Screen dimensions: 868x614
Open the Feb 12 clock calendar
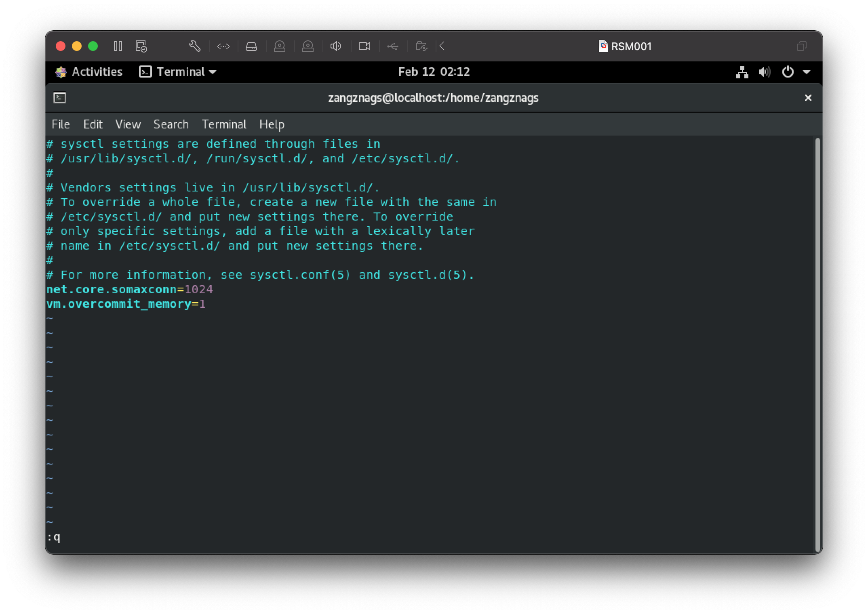click(x=434, y=72)
